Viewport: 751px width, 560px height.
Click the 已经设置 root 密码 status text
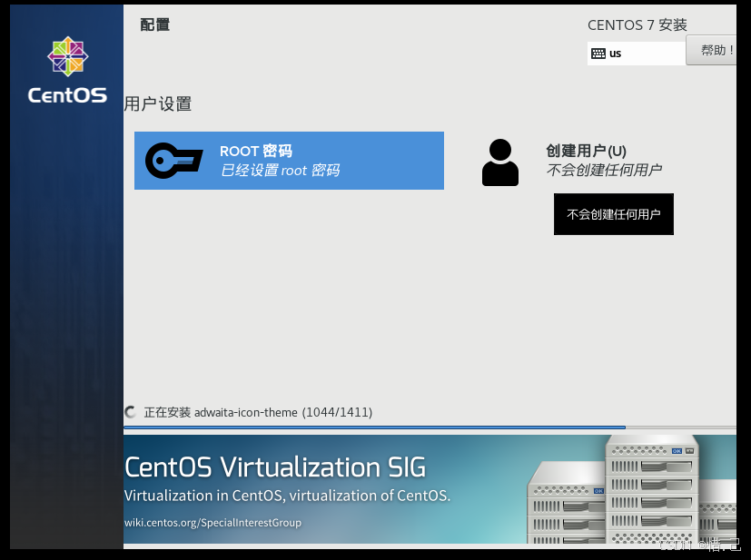281,170
